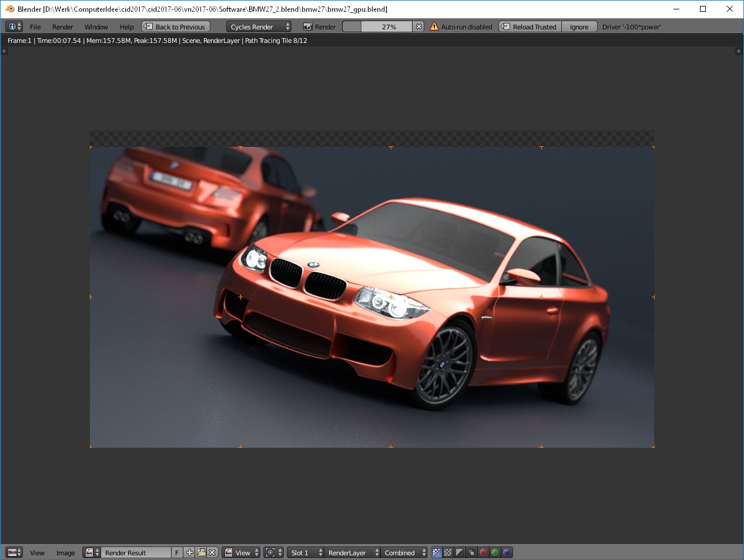Click the Back to Previous button
This screenshot has height=560, width=744.
pyautogui.click(x=175, y=26)
